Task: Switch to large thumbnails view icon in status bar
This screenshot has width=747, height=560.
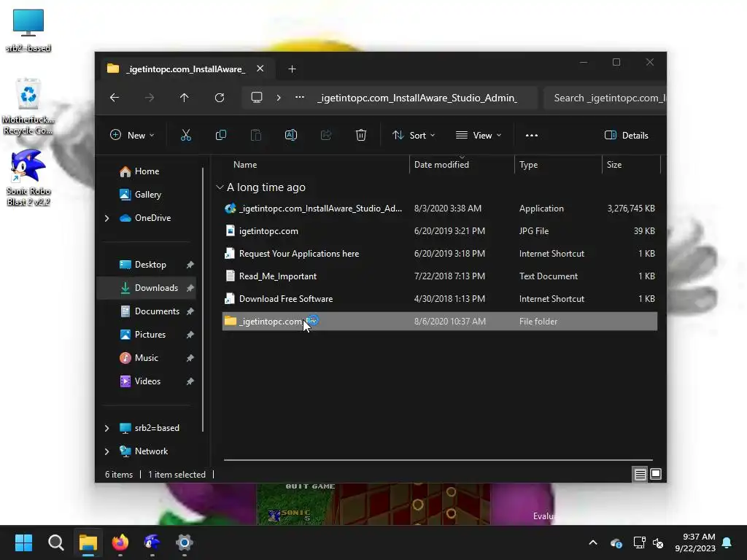Action: pos(656,474)
